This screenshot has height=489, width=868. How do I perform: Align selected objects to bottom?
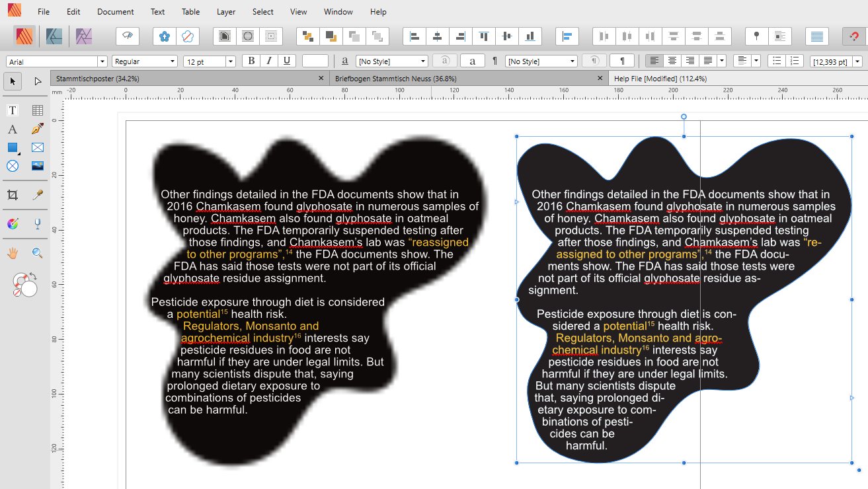point(530,36)
